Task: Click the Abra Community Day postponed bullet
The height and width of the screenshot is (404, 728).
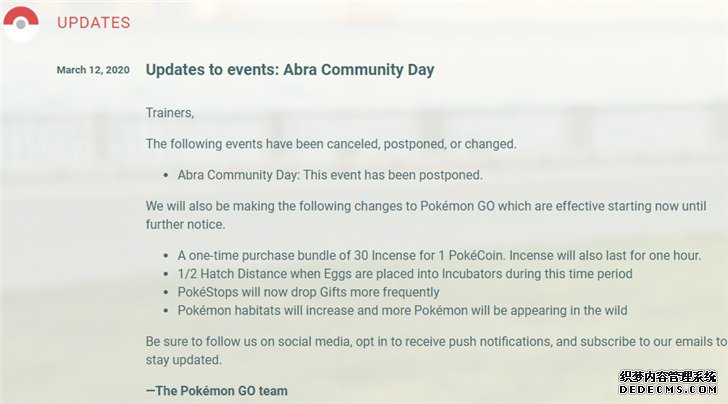Action: pyautogui.click(x=330, y=175)
